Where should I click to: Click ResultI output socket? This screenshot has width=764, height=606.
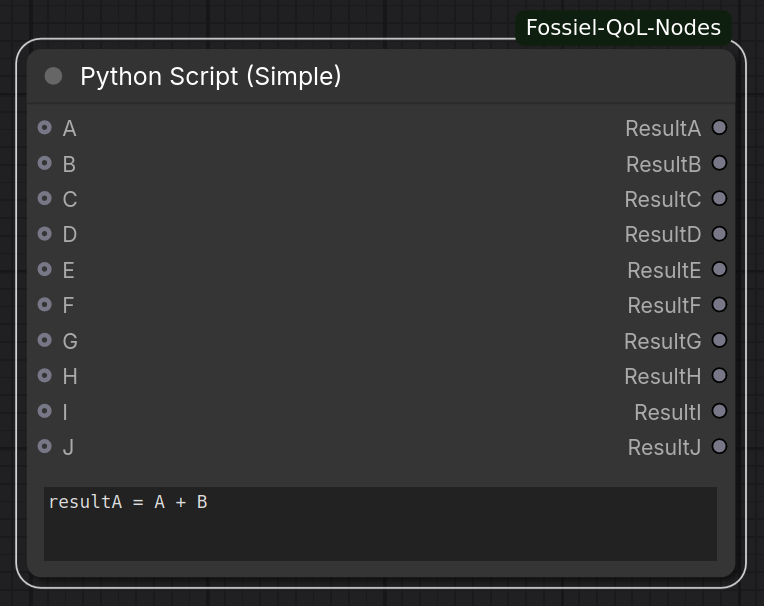click(x=719, y=411)
